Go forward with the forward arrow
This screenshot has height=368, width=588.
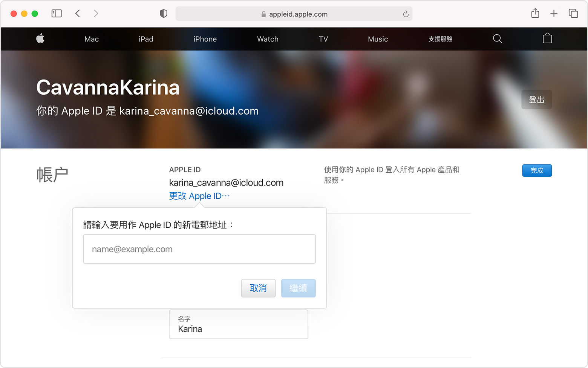click(x=96, y=14)
